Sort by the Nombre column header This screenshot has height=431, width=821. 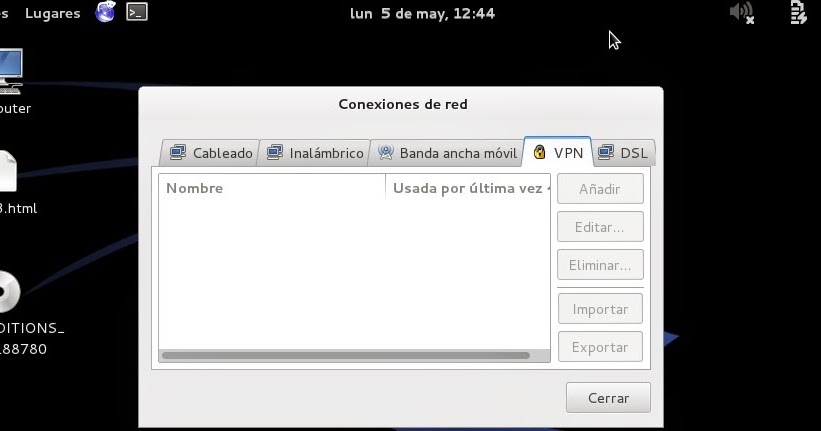(x=272, y=188)
